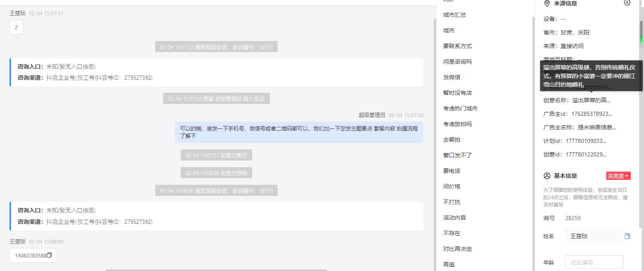Click first 咨询渠道 抖音企业号 info card
The height and width of the screenshot is (271, 644).
[x=216, y=72]
